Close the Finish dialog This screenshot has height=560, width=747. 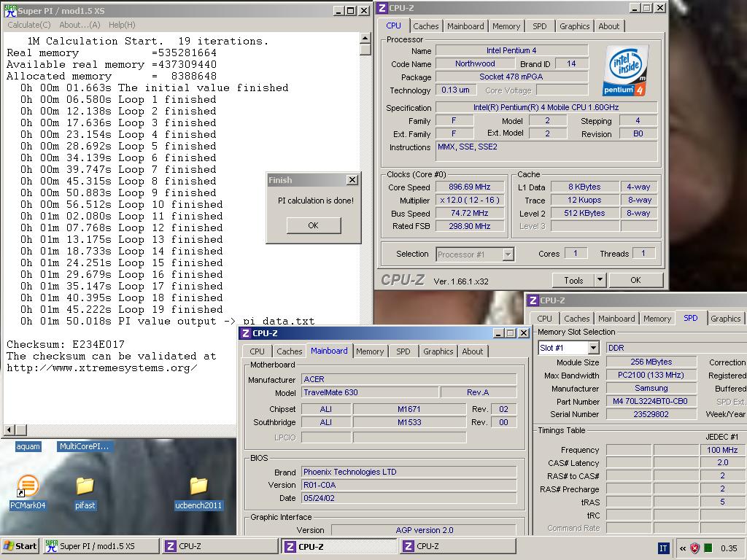352,179
